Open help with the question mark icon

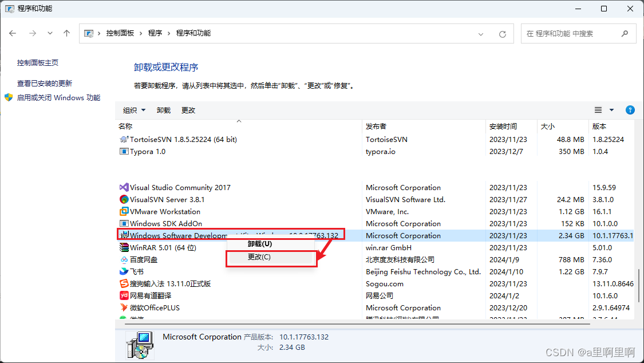[630, 110]
